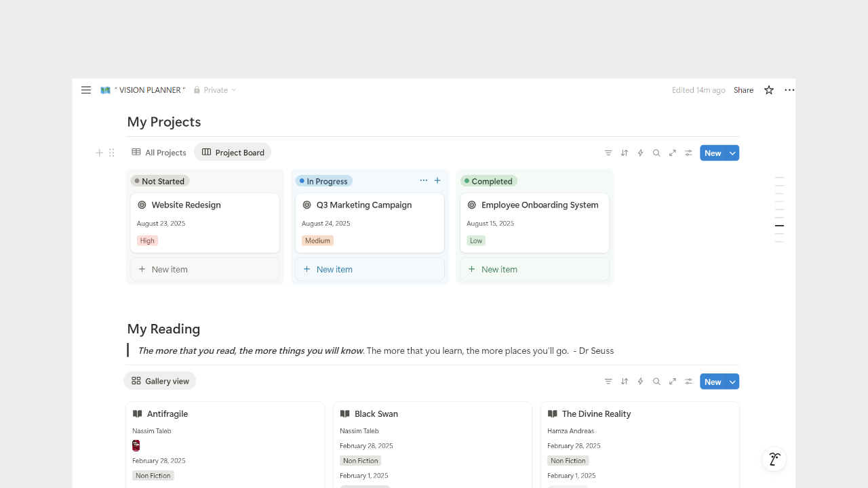The width and height of the screenshot is (868, 488).
Task: Open My Projects database in full page
Action: [x=673, y=153]
